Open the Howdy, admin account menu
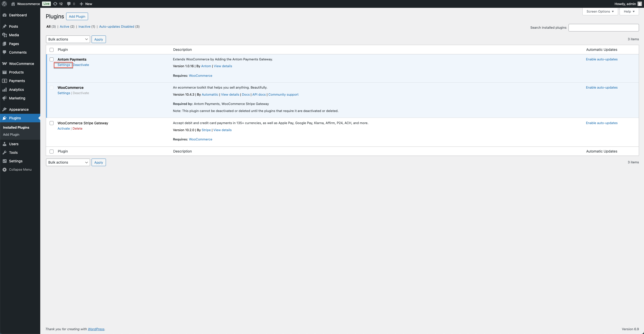Screen dimensions: 644x334 628,4
